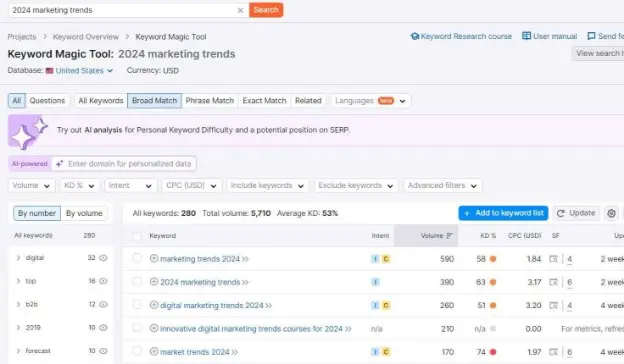Toggle eye icon for forecast group
The width and height of the screenshot is (624, 364).
[x=103, y=351]
